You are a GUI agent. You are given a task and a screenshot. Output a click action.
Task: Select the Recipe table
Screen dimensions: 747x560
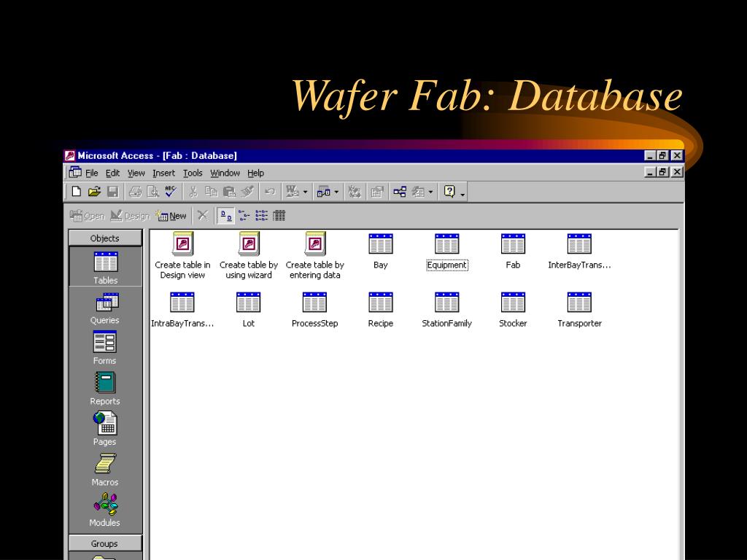[381, 310]
